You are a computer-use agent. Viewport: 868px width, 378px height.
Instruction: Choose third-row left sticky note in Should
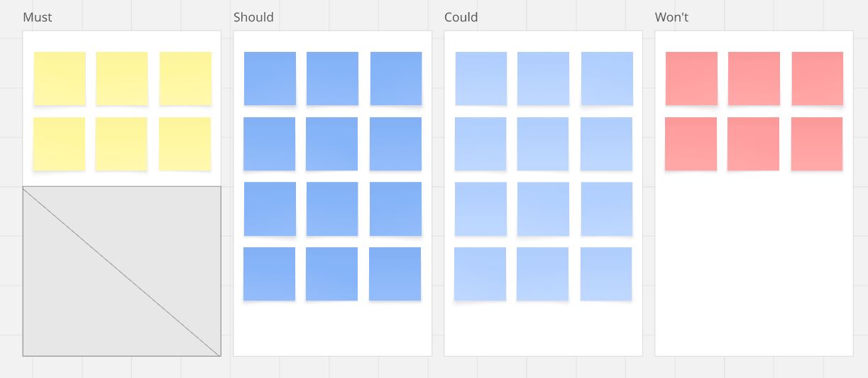coord(270,208)
